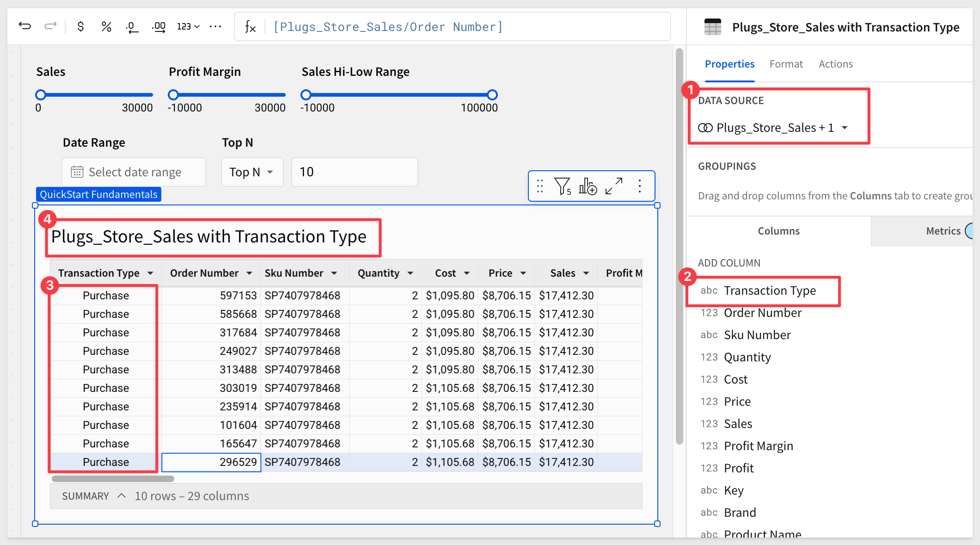The image size is (980, 545).
Task: Decrease decimal places icon
Action: pos(132,27)
